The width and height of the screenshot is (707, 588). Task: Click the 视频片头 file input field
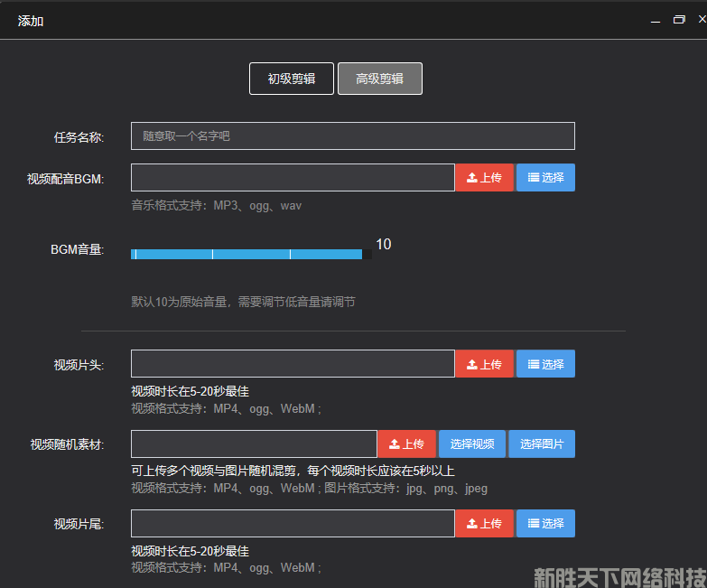[x=293, y=364]
